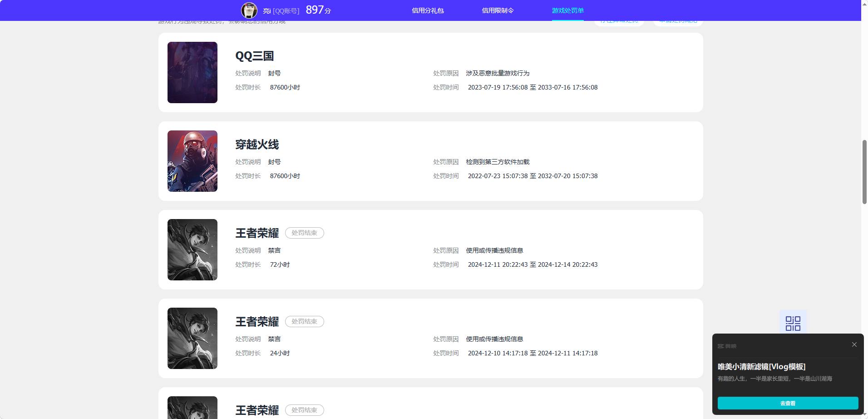
Task: Click 处罚结束 badge on the 72小时 card
Action: pyautogui.click(x=304, y=233)
